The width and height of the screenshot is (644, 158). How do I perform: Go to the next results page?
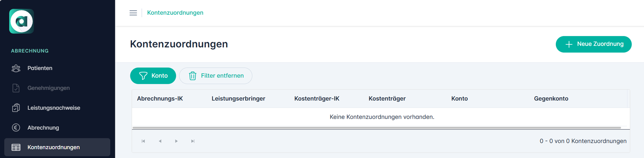[x=176, y=141]
